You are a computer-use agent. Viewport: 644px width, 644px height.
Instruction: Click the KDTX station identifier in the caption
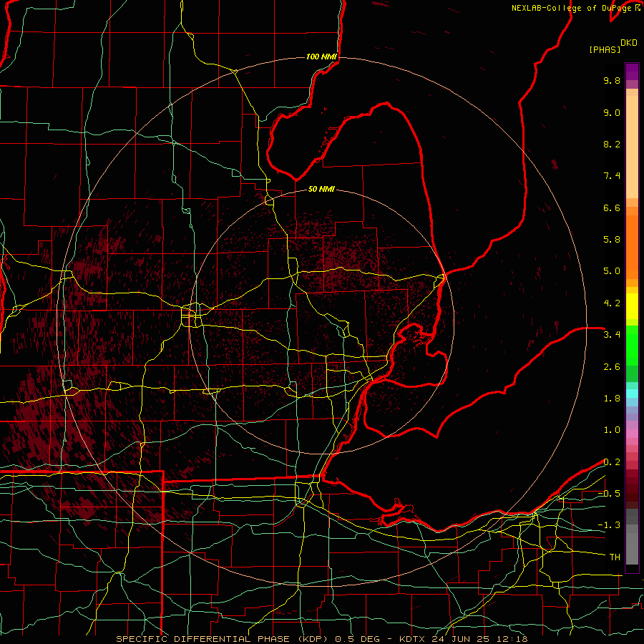tap(414, 639)
